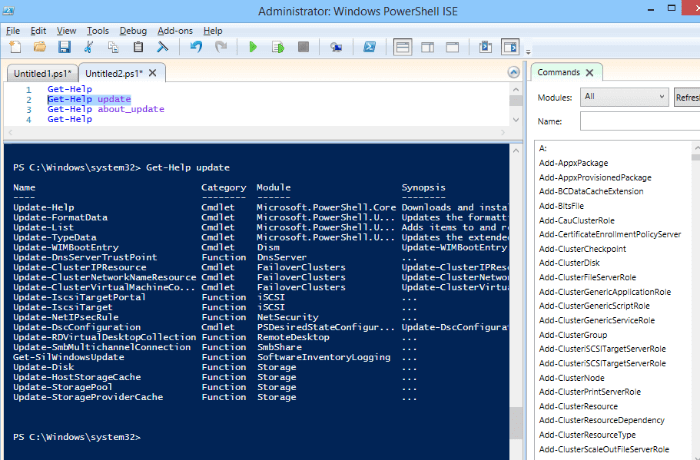Stop operation using the grey square icon

point(303,47)
